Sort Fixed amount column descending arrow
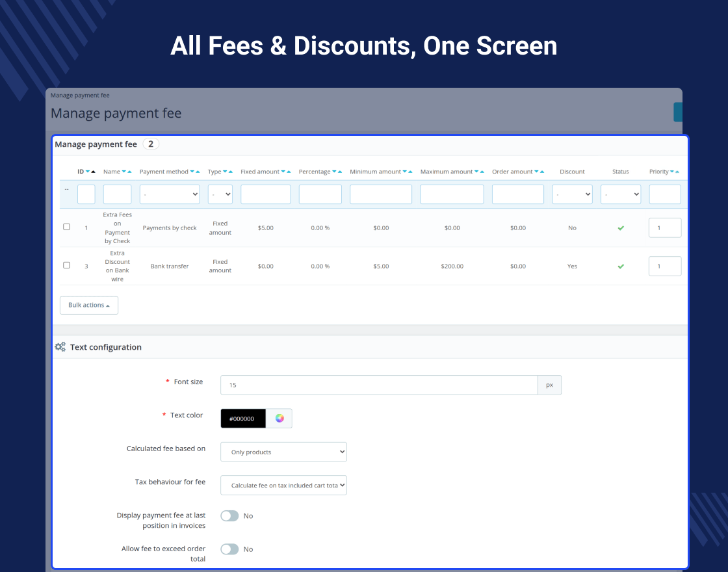This screenshot has height=572, width=728. tap(283, 172)
